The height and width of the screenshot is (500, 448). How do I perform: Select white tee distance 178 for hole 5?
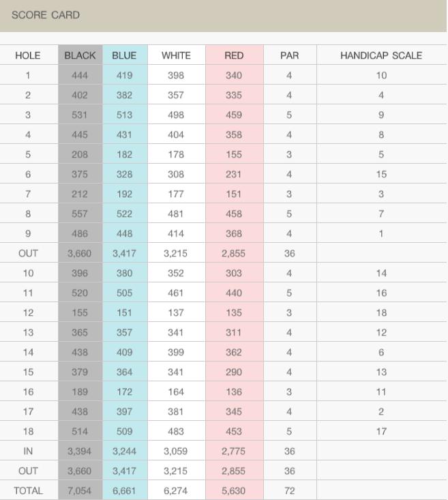176,154
